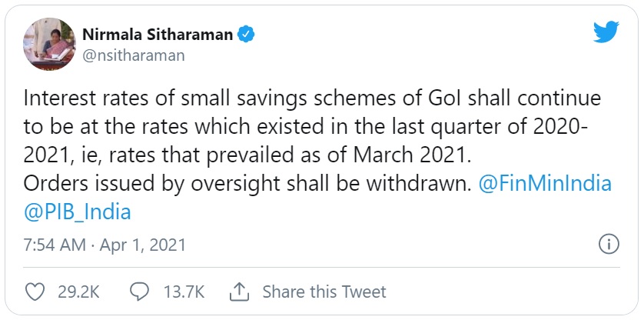Image resolution: width=644 pixels, height=320 pixels.
Task: Click the reply speech bubble icon
Action: [x=139, y=292]
